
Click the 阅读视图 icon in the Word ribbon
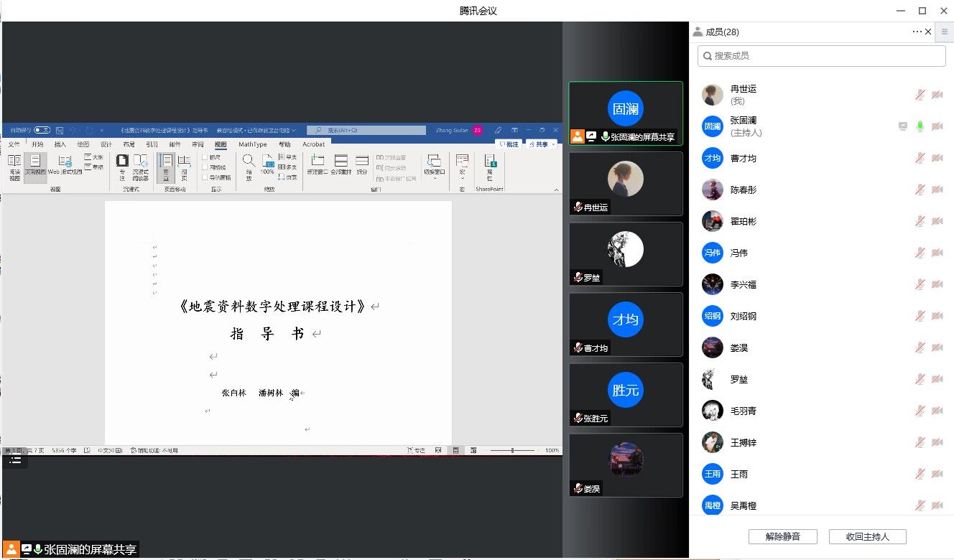tap(14, 165)
